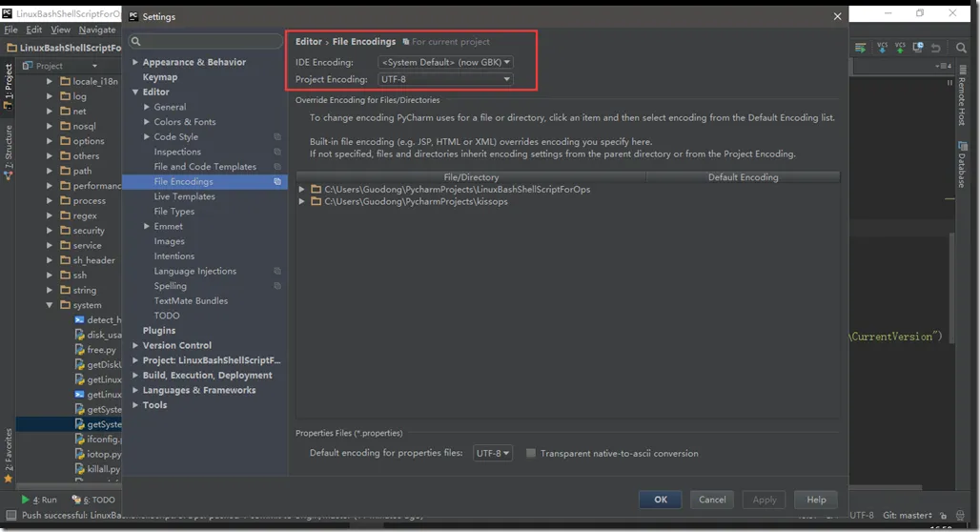
Task: Click the lock icon in status bar
Action: (943, 516)
